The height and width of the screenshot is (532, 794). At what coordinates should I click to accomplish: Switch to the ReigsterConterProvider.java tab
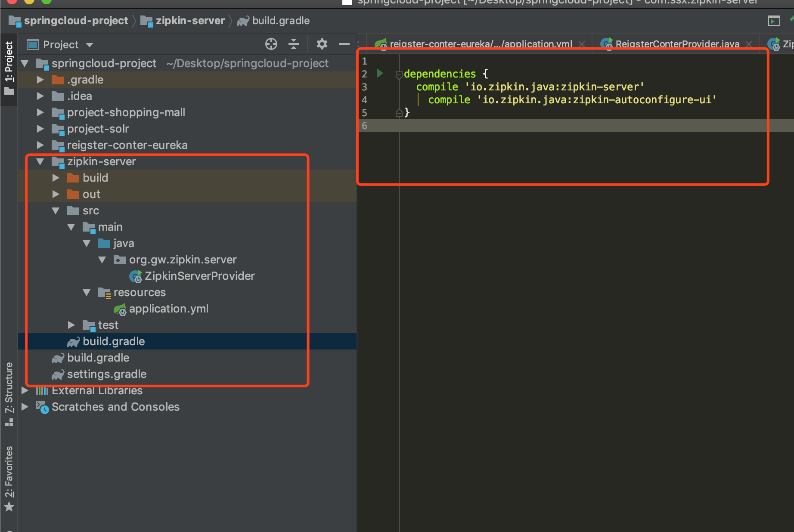[x=677, y=44]
